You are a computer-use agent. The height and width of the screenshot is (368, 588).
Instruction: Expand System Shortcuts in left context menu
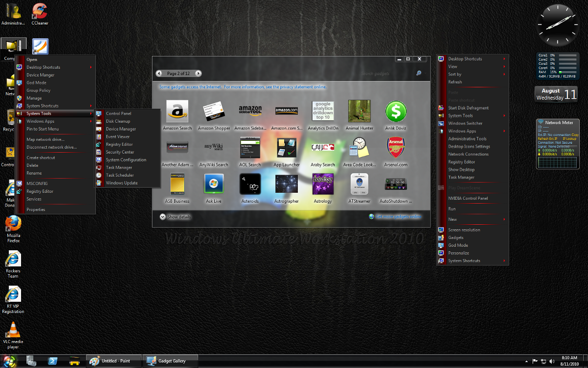(x=55, y=106)
